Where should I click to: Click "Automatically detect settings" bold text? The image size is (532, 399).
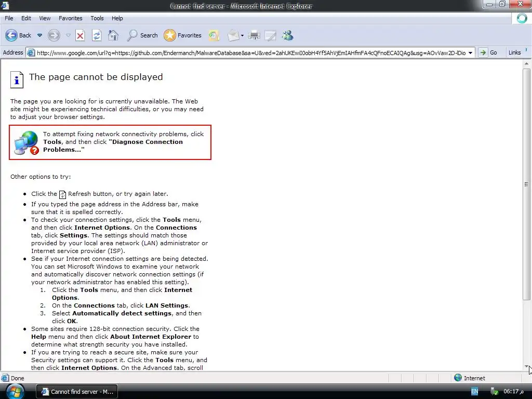pyautogui.click(x=122, y=313)
